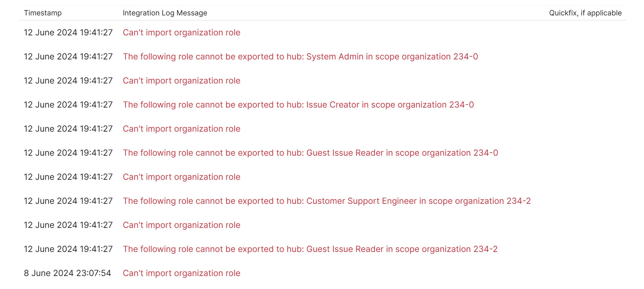This screenshot has height=289, width=644.
Task: Click timestamp of Guest Issue Reader 234-0 error
Action: 68,153
